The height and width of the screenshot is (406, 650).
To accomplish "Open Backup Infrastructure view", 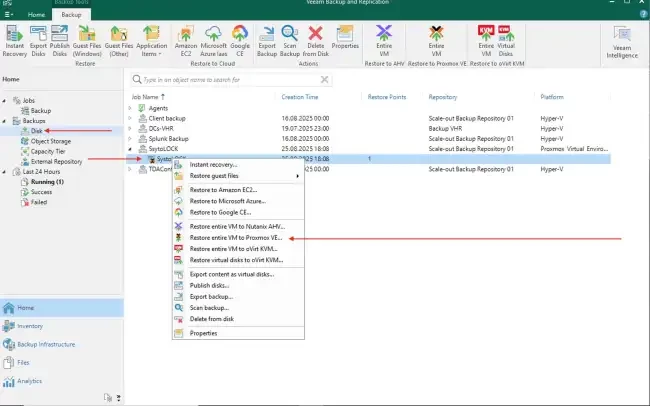I will pos(62,345).
